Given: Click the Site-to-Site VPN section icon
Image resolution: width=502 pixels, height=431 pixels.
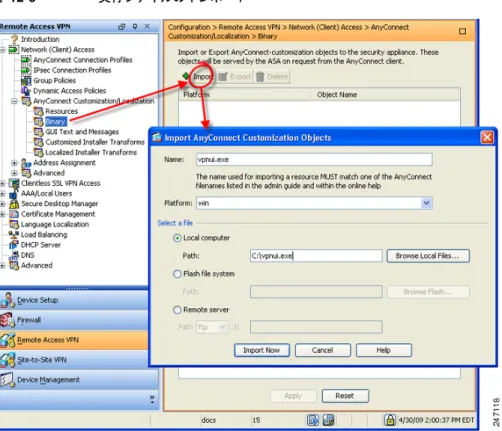Looking at the screenshot, I should coord(7,360).
